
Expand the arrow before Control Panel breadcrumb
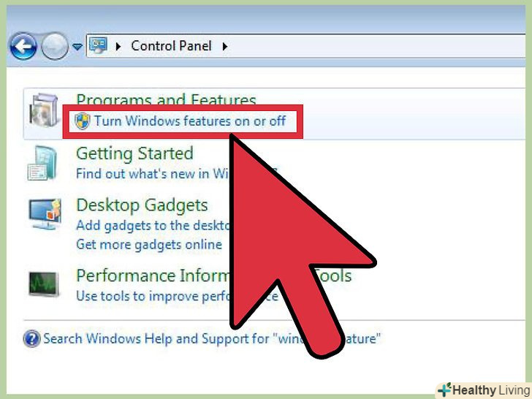pos(118,47)
